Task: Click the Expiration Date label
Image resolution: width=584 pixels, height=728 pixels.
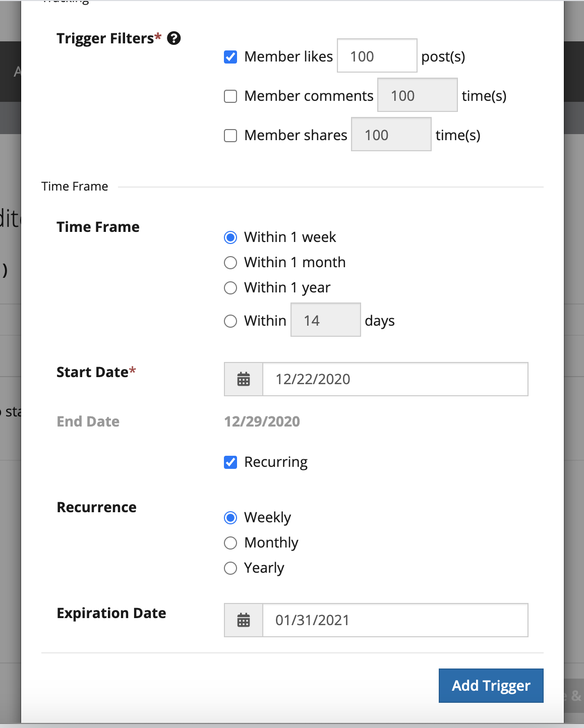Action: pyautogui.click(x=111, y=613)
